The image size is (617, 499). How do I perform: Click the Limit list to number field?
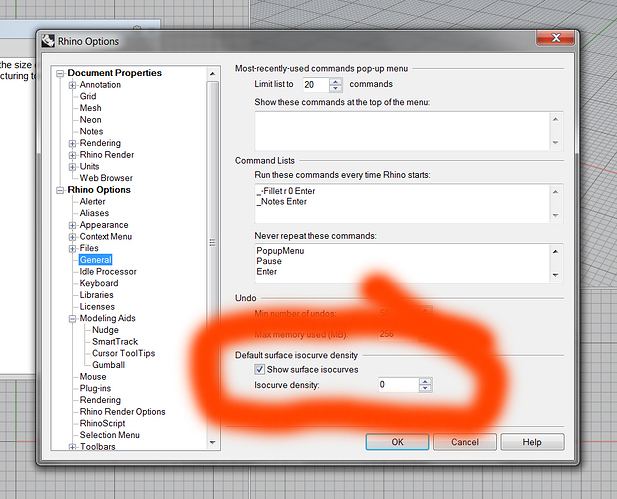click(x=316, y=85)
